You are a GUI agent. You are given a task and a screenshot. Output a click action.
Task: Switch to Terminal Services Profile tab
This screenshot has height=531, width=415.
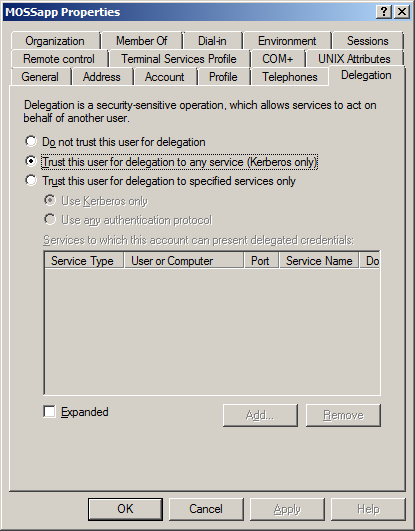click(179, 59)
